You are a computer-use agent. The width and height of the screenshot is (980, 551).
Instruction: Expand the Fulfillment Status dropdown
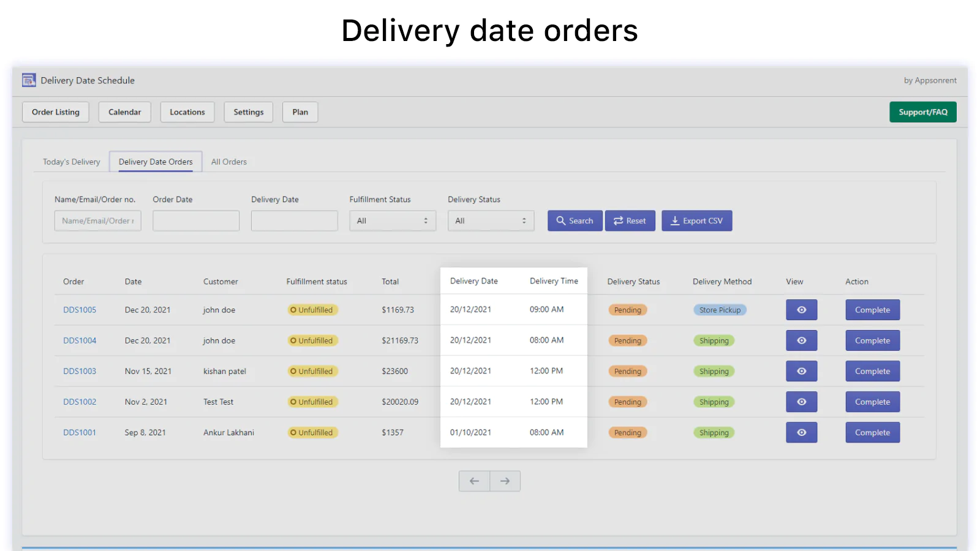[392, 221]
